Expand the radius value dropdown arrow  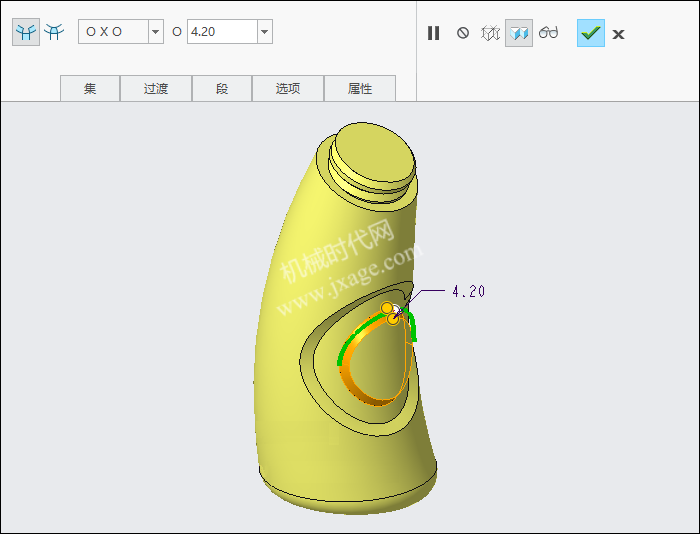(x=264, y=32)
